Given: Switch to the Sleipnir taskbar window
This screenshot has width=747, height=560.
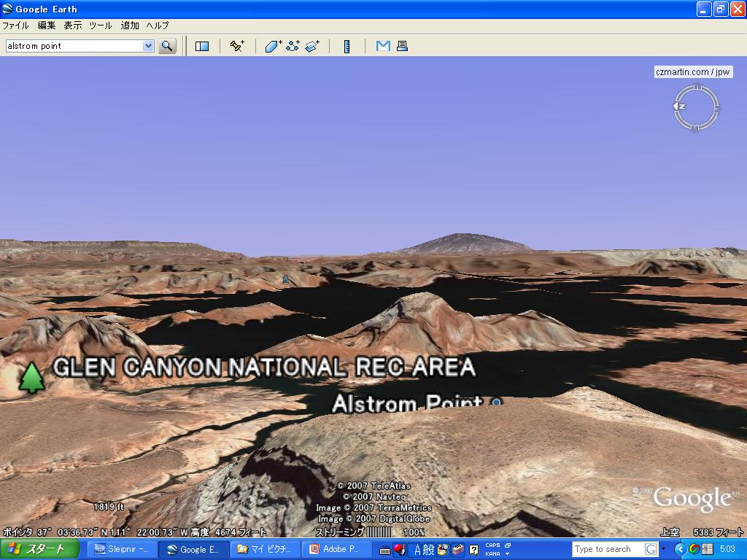Looking at the screenshot, I should click(x=123, y=549).
